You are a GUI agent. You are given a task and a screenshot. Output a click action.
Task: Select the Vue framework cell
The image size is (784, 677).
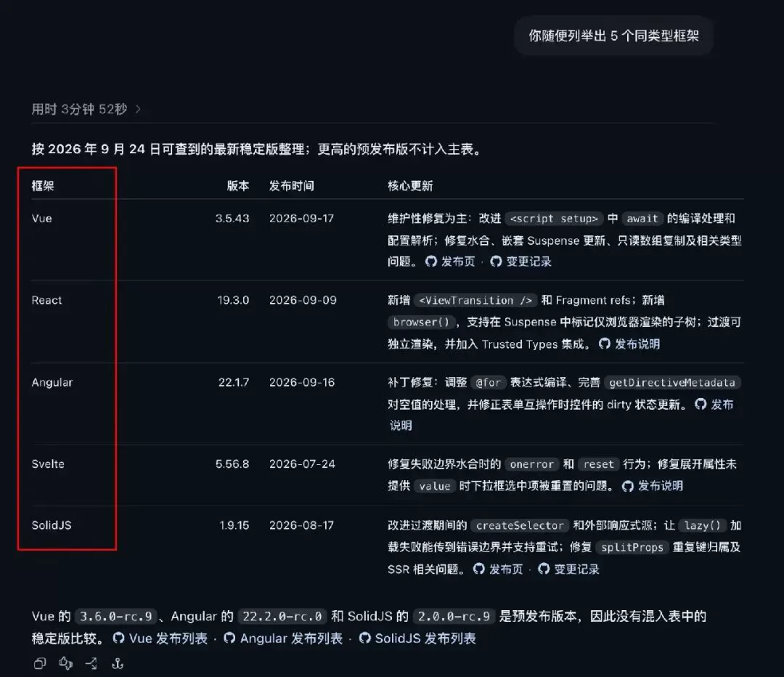point(42,218)
